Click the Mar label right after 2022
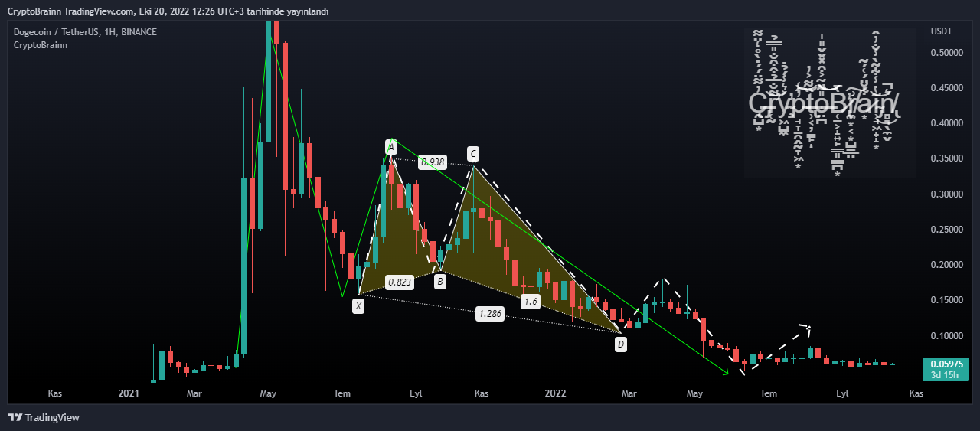The height and width of the screenshot is (431, 980). 629,393
